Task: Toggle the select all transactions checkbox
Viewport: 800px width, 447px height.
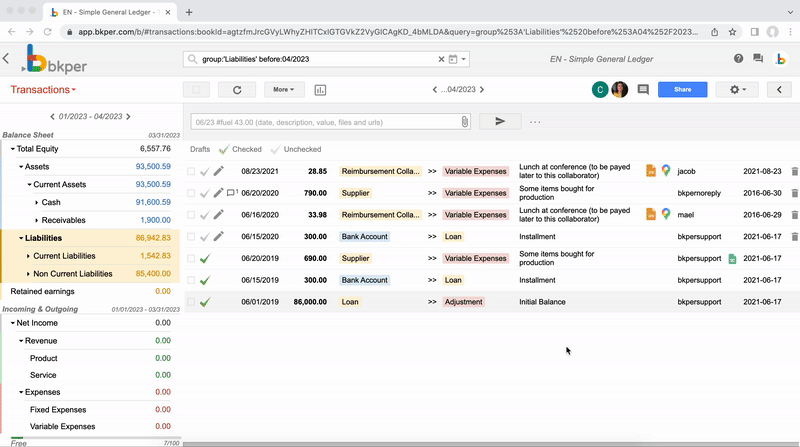Action: 196,90
